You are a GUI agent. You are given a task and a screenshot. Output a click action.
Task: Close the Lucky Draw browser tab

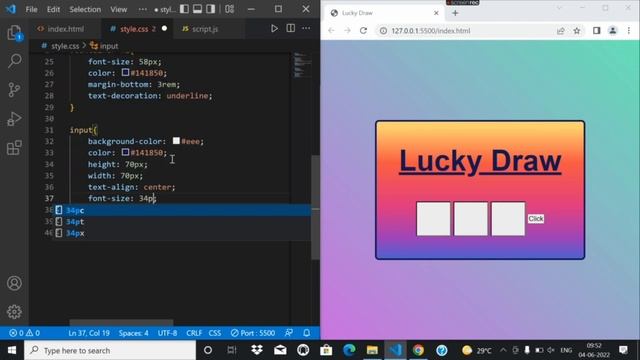click(436, 13)
